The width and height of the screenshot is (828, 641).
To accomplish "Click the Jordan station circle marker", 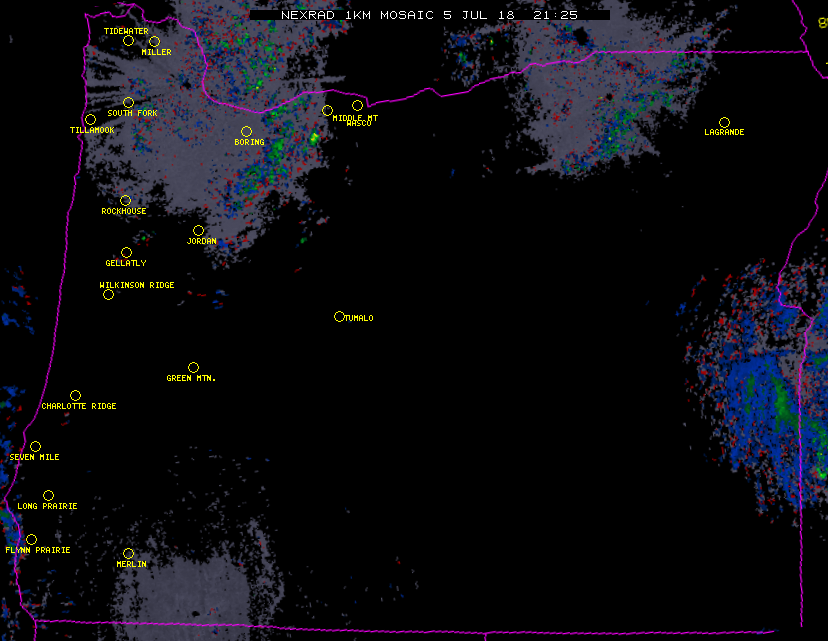I will tap(198, 231).
